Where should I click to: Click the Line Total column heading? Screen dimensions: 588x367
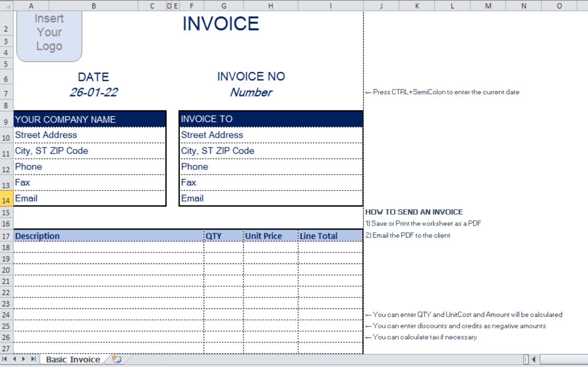tap(331, 236)
